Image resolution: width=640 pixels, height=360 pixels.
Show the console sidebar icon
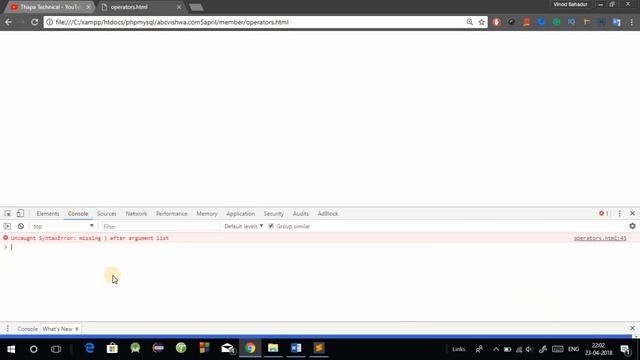click(7, 226)
